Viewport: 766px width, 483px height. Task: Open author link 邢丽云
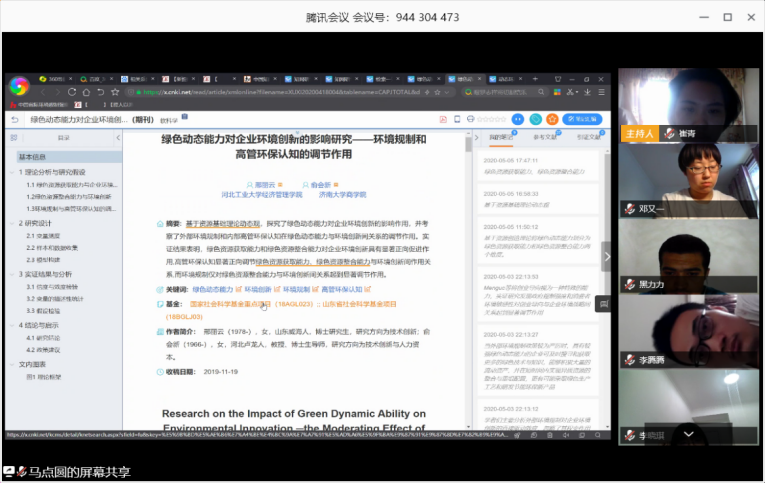pyautogui.click(x=264, y=185)
